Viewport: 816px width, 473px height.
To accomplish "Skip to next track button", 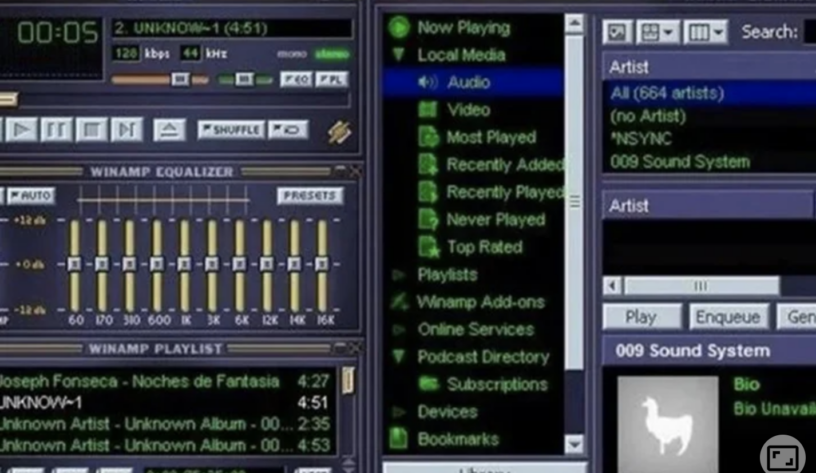I will (x=126, y=129).
